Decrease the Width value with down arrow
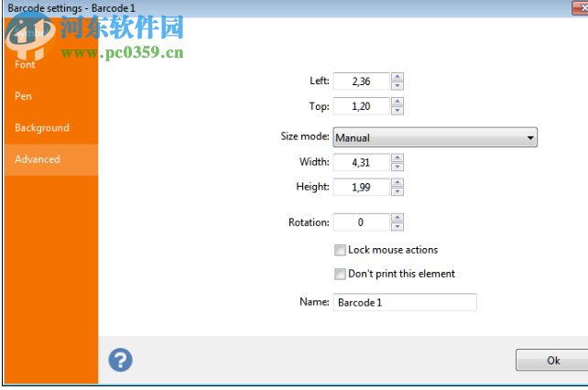Viewport: 588px width, 390px height. coord(397,167)
